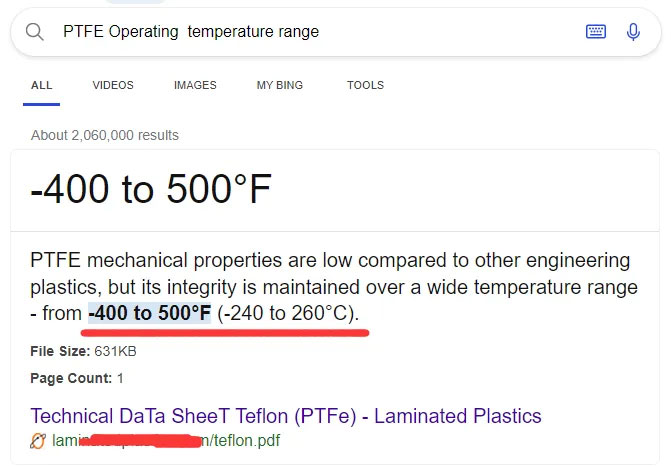Click the large -400 to 500°F answer

tap(151, 189)
